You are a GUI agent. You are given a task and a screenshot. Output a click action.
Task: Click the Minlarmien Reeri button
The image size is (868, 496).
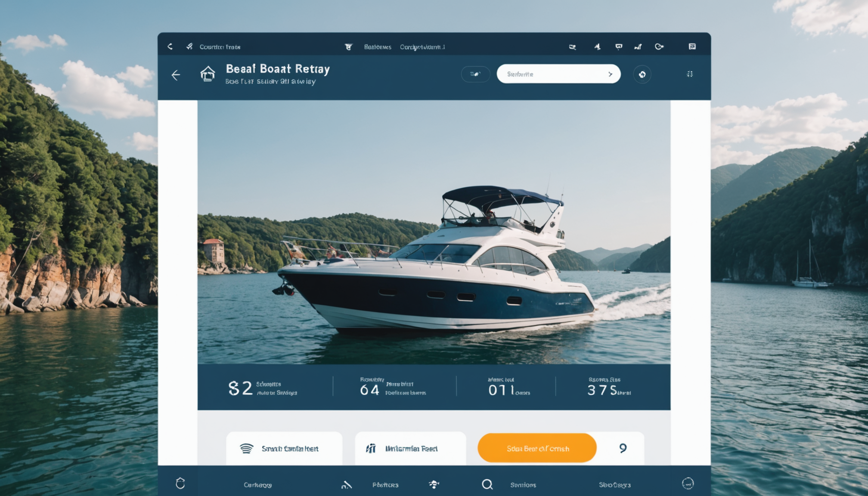point(410,449)
